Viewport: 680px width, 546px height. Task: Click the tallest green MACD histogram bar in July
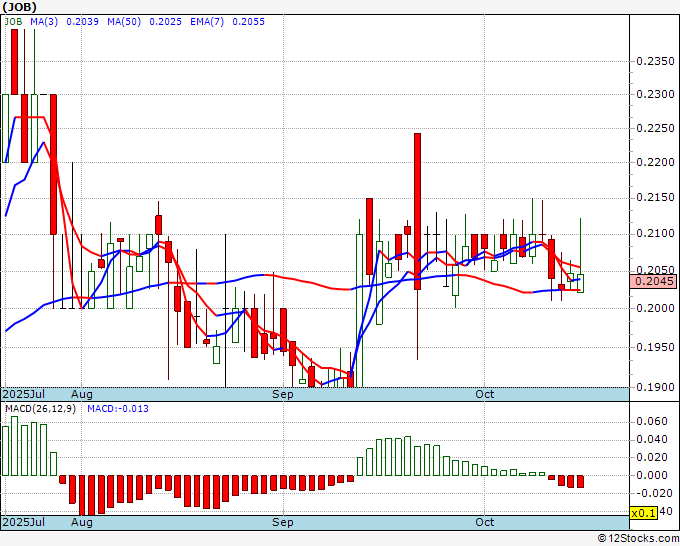pyautogui.click(x=14, y=446)
